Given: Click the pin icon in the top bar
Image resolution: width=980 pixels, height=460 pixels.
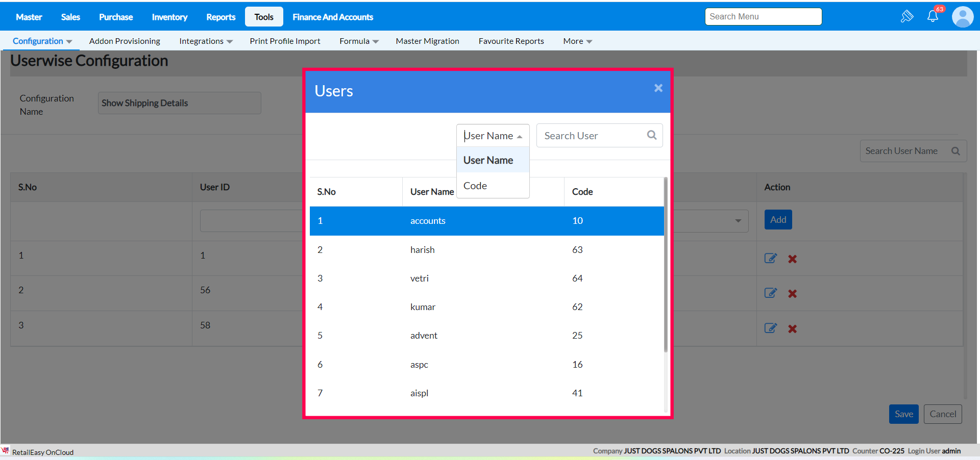Looking at the screenshot, I should 907,16.
